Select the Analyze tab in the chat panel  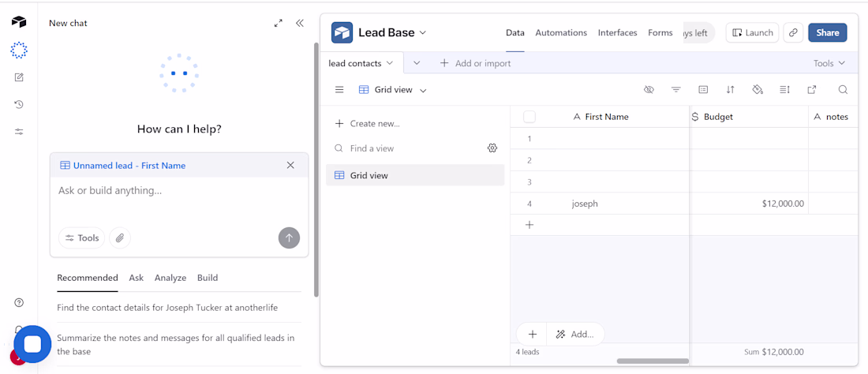170,278
